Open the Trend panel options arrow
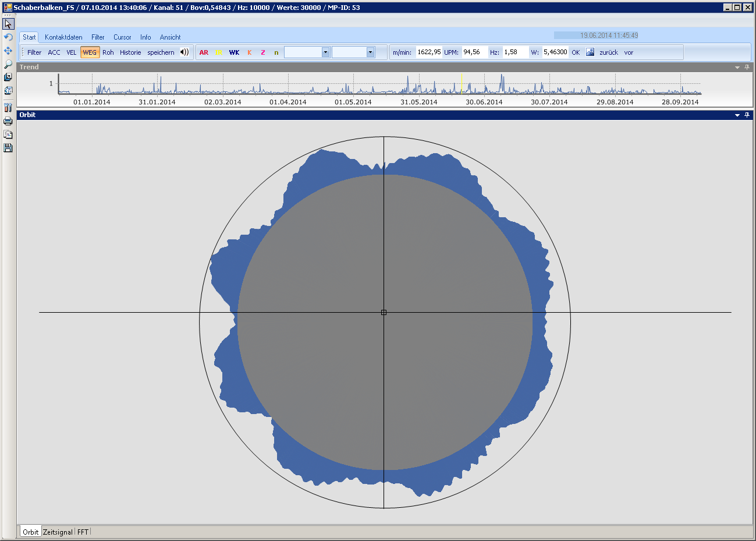 [x=737, y=68]
